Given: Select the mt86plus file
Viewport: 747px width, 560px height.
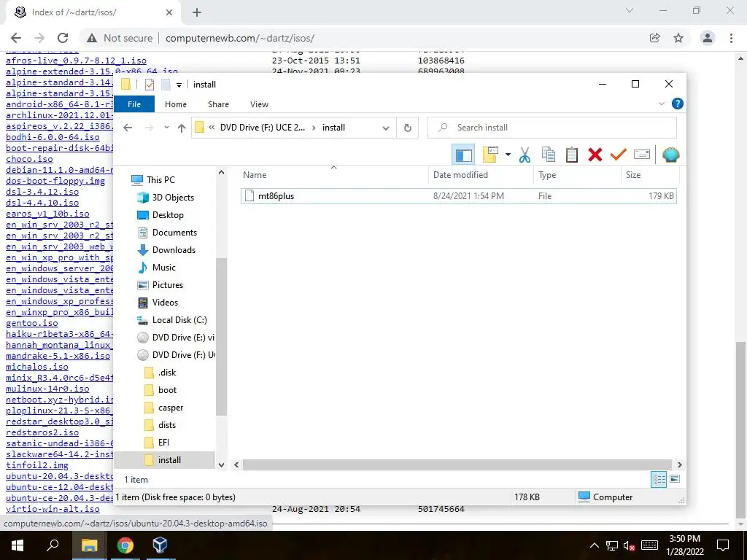Looking at the screenshot, I should (x=458, y=195).
